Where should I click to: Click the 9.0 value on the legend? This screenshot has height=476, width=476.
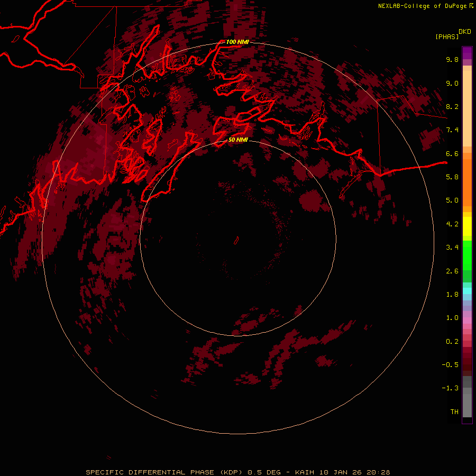452,83
